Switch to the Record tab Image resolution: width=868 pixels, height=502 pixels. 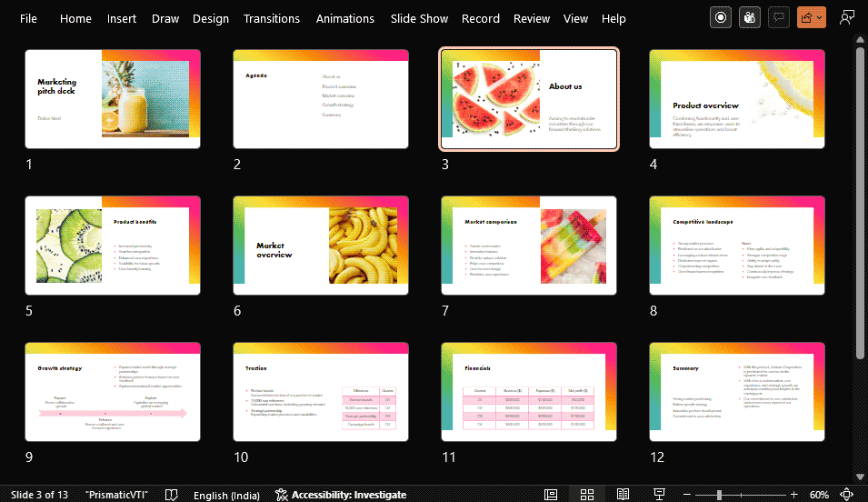[x=481, y=18]
